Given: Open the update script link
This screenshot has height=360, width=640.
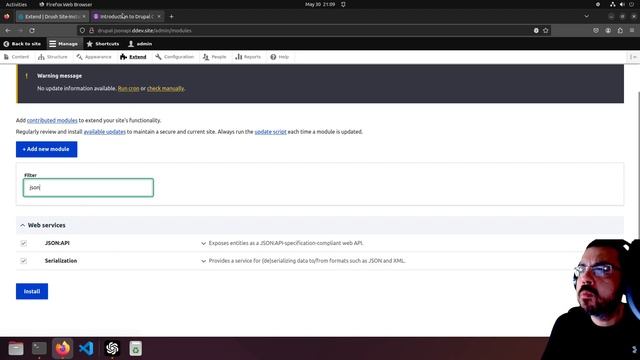Looking at the screenshot, I should pyautogui.click(x=270, y=132).
